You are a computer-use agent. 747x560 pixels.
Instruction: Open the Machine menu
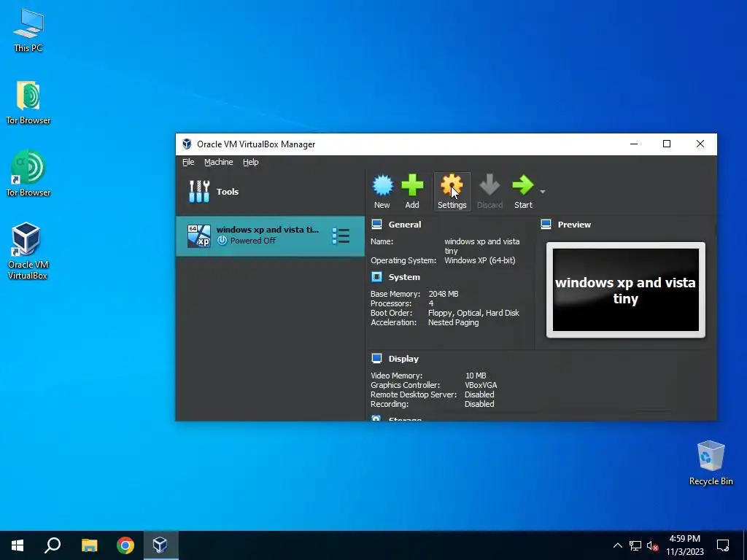point(219,162)
